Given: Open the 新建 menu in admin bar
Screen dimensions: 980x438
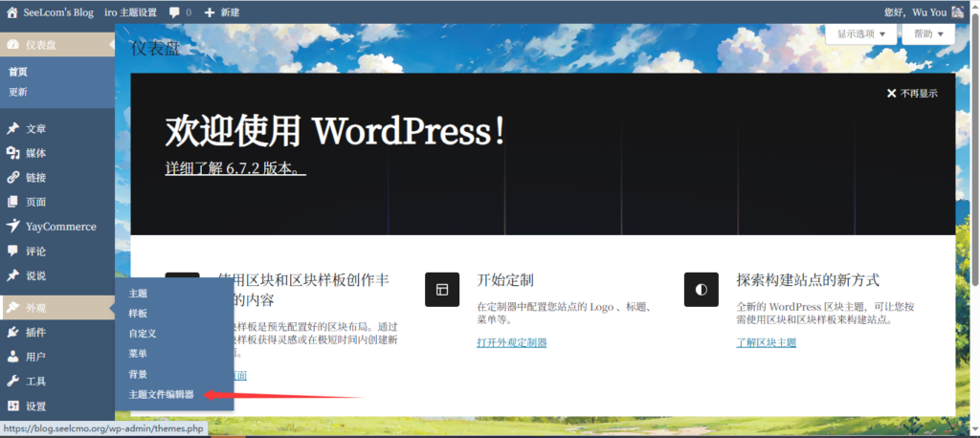Looking at the screenshot, I should pos(221,12).
